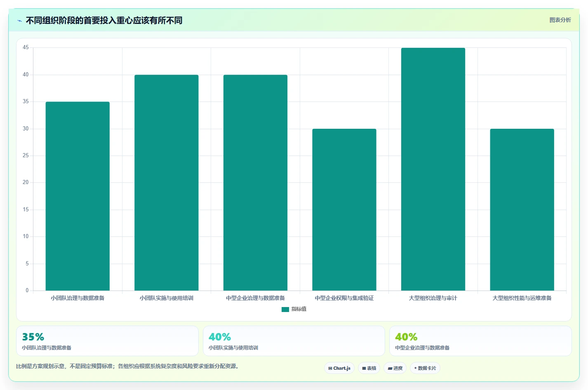Click the 大型组织治理与审计 bar
This screenshot has height=390, width=588.
click(433, 169)
